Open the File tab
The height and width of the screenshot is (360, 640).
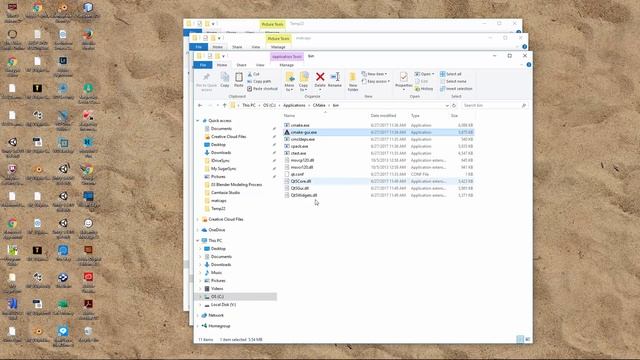pos(203,65)
